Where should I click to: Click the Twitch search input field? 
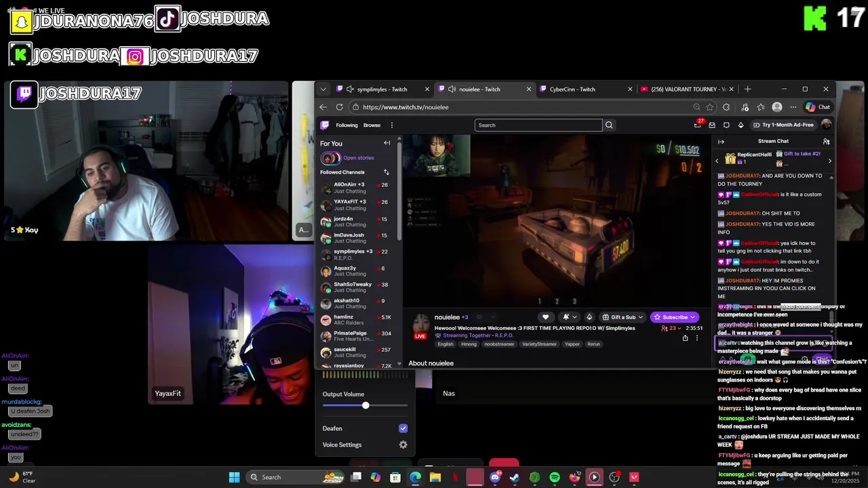coord(538,125)
